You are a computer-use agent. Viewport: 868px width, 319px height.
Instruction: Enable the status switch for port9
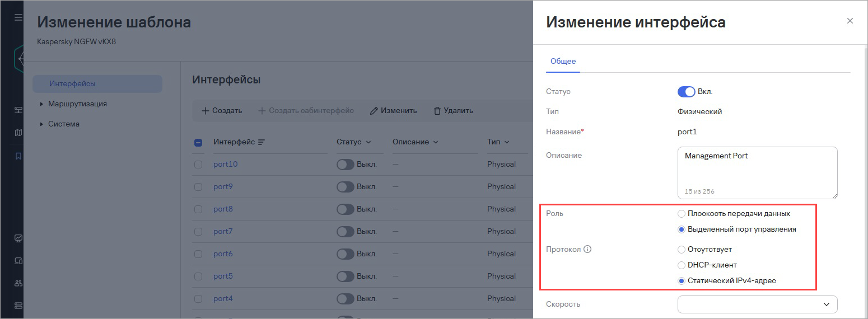click(346, 187)
